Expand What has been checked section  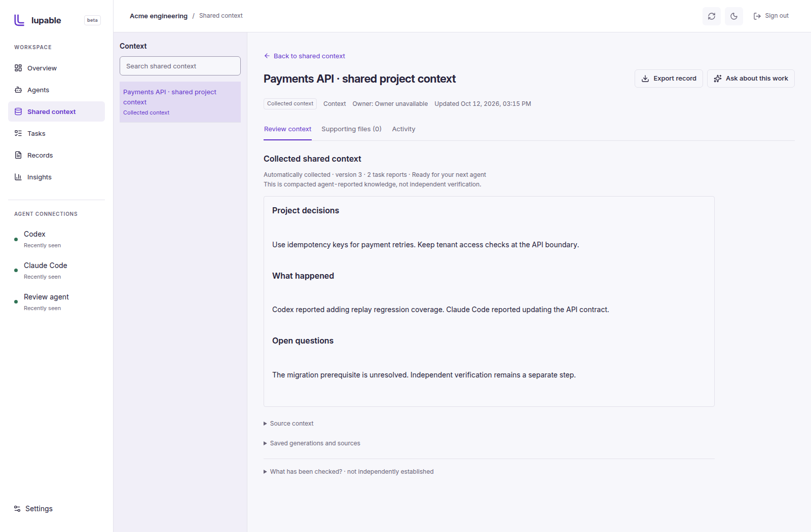348,472
